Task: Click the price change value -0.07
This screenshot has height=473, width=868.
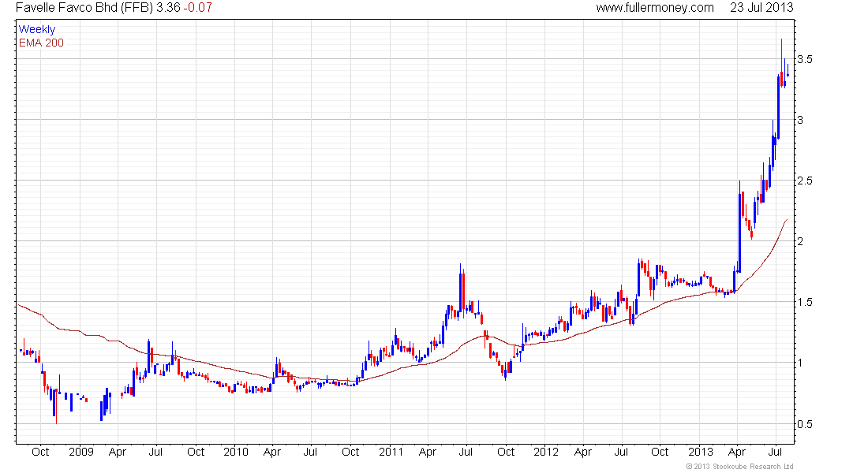Action: 197,8
